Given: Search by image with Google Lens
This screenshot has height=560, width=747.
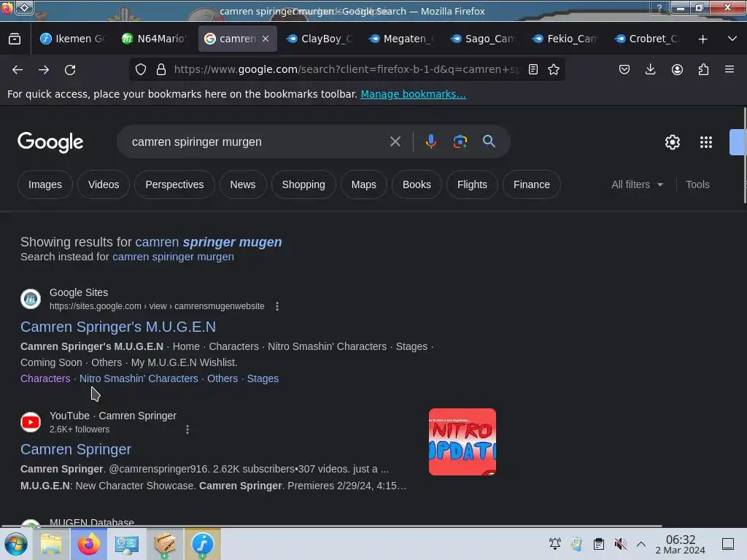Looking at the screenshot, I should (460, 141).
